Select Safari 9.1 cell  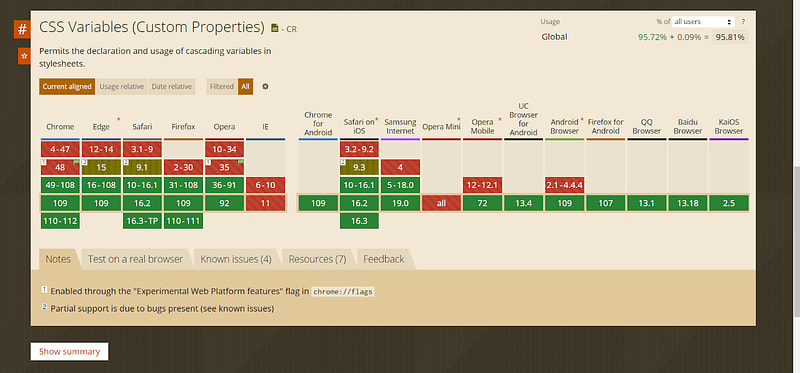click(x=142, y=167)
